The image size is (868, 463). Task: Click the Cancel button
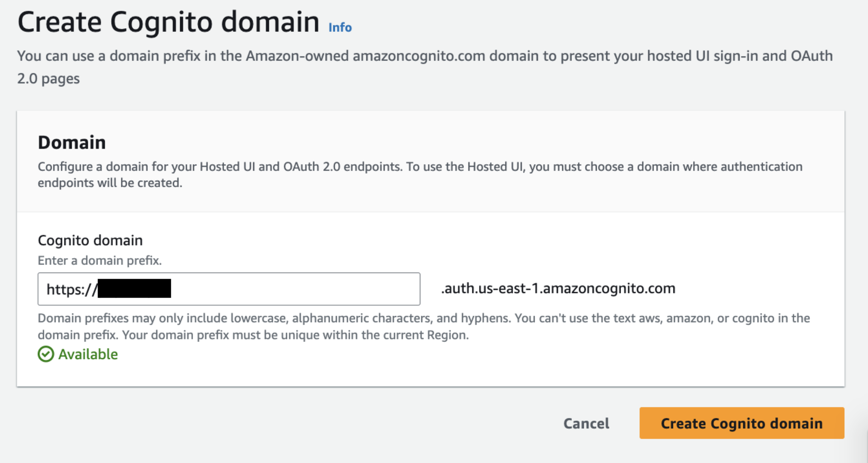[x=586, y=423]
